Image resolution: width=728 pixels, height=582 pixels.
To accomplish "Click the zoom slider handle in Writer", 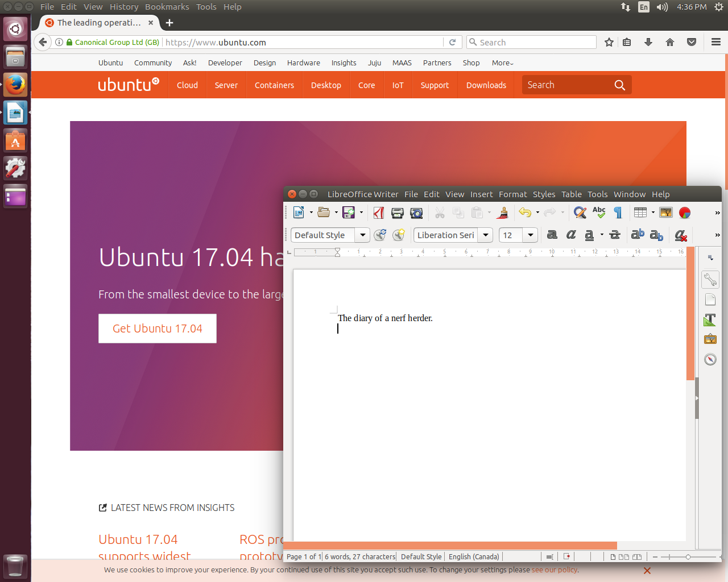I will coord(688,557).
